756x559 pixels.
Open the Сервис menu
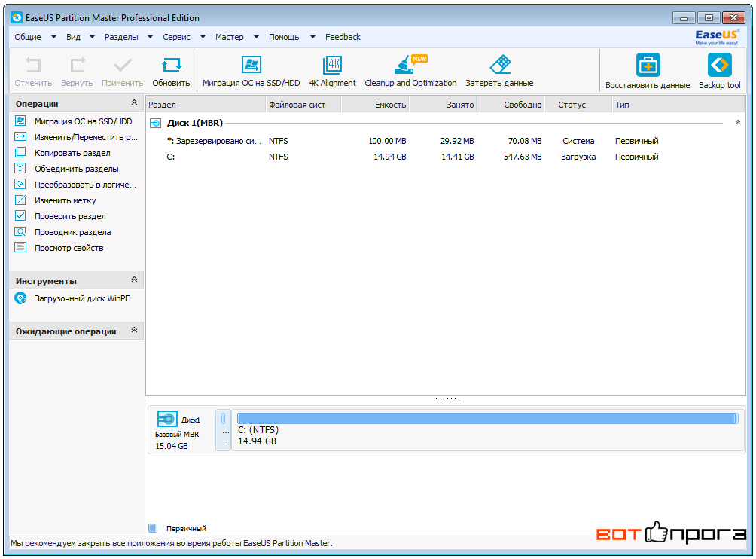[176, 37]
